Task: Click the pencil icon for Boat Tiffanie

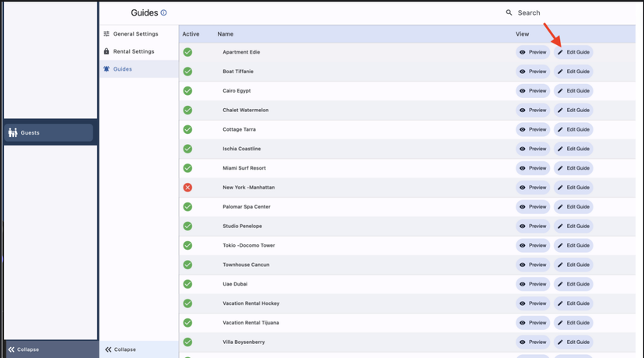Action: (x=560, y=72)
